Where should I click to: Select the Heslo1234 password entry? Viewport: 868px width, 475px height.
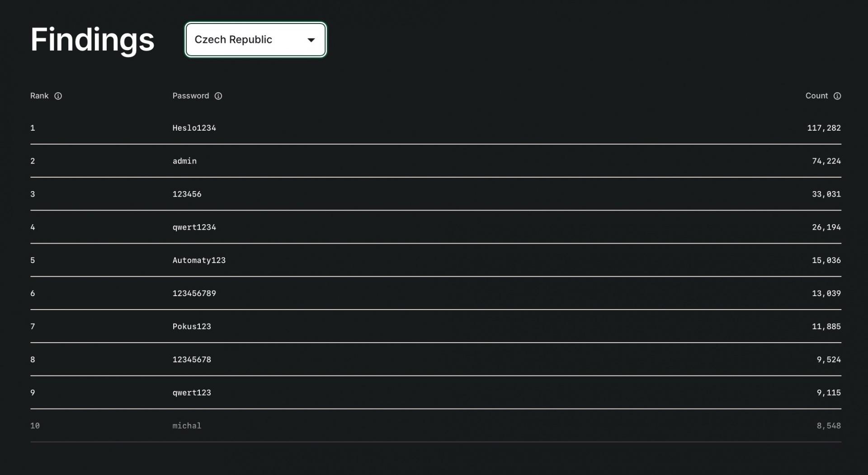(x=194, y=128)
